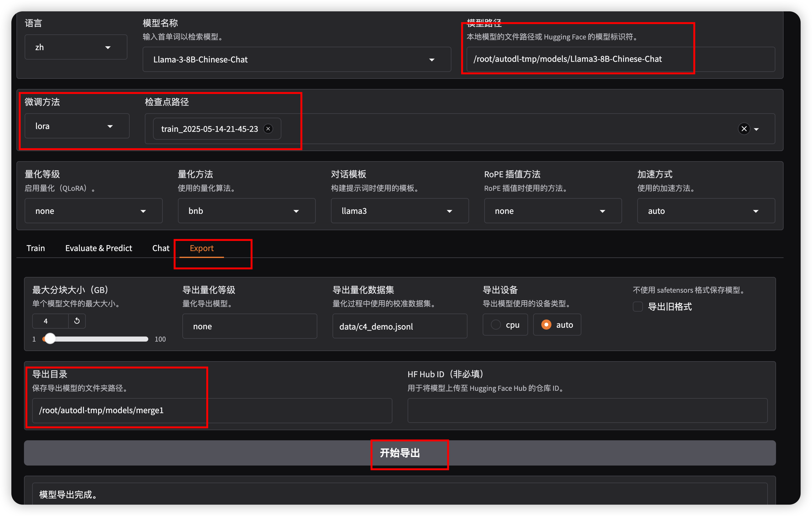Enable the 导出旧格式 checkbox
The height and width of the screenshot is (516, 812).
coord(638,307)
